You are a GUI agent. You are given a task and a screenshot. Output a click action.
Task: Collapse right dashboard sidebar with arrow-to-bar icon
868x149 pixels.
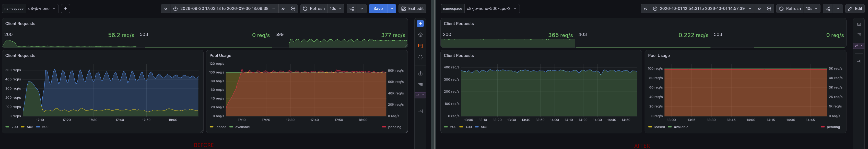859,61
